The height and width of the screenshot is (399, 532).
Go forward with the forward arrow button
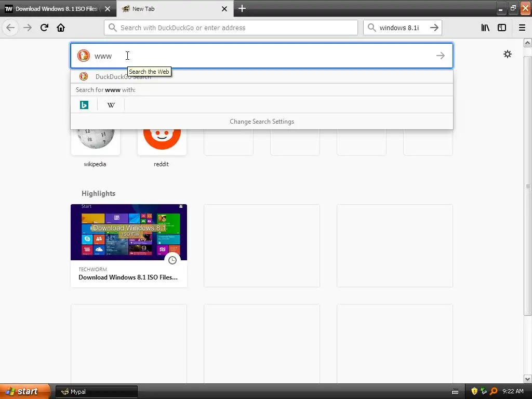tap(28, 28)
